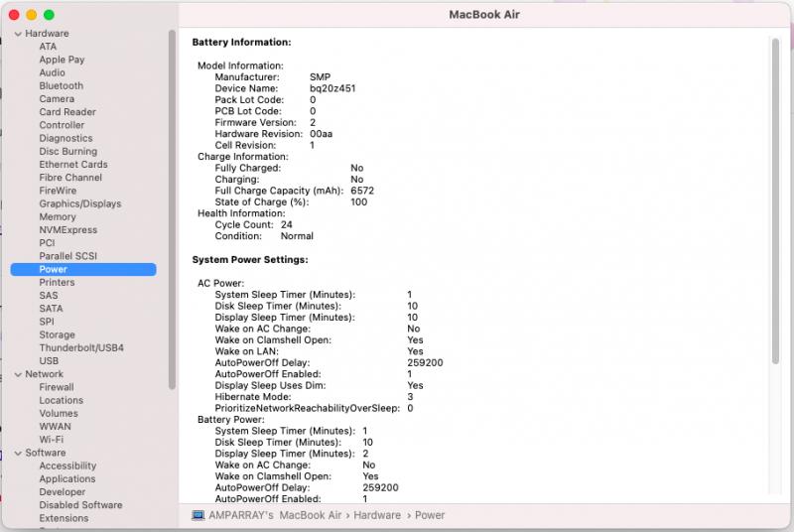Click State of Charge value 100
794x532 pixels.
358,202
